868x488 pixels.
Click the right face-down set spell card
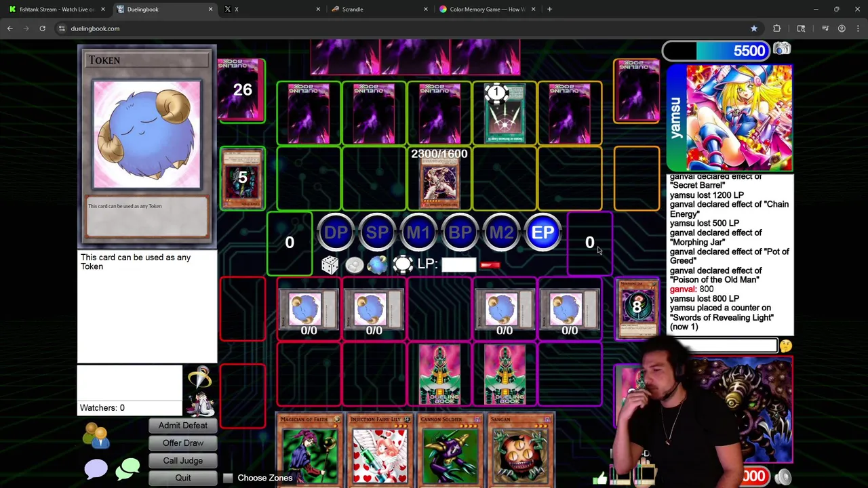point(505,374)
